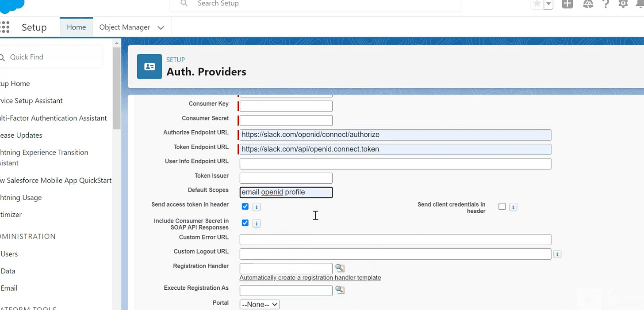Screen dimensions: 644x310
Task: Switch to the Home tab
Action: point(77,27)
